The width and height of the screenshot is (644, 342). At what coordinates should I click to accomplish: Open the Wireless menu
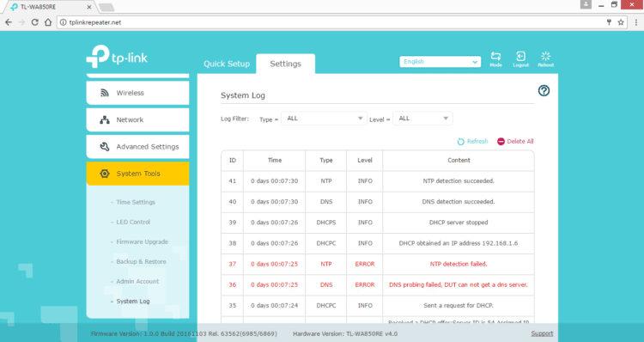click(137, 93)
